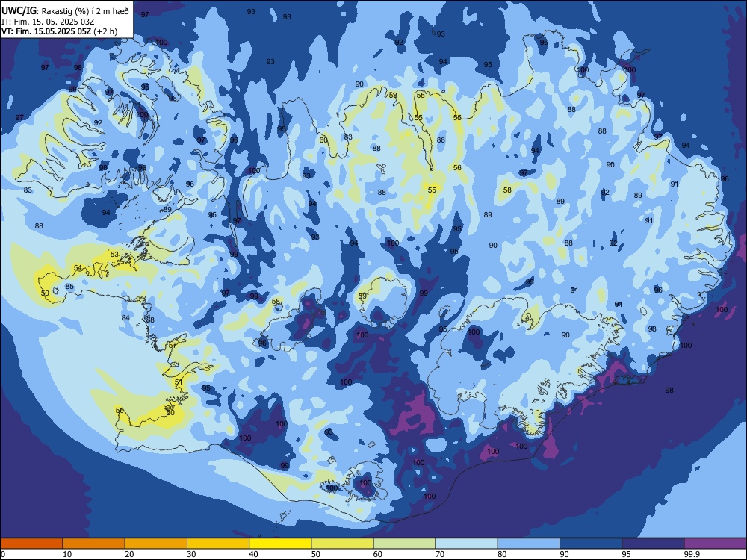Click the 'IT: Fim. 15. 05. 2025 03Z' line
747x560 pixels.
48,22
